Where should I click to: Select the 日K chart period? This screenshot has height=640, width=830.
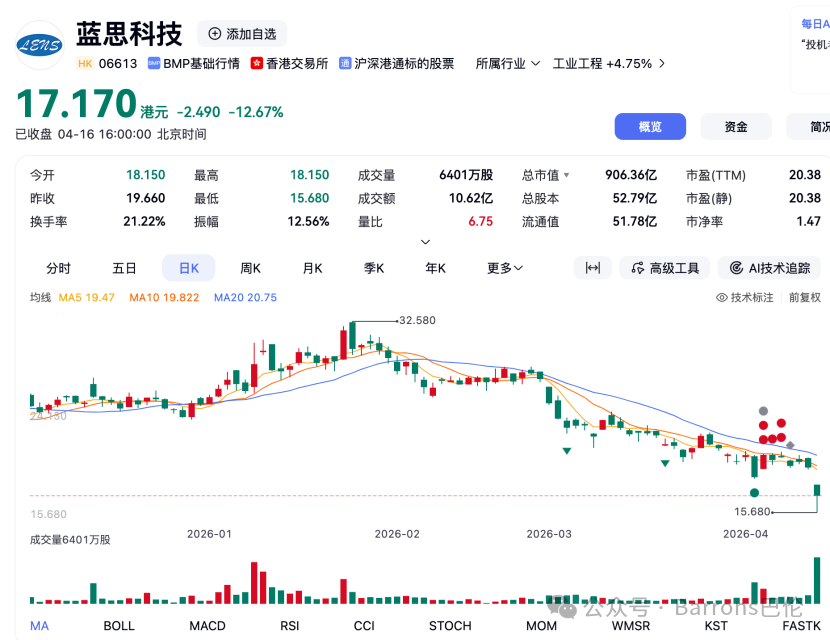tap(188, 268)
